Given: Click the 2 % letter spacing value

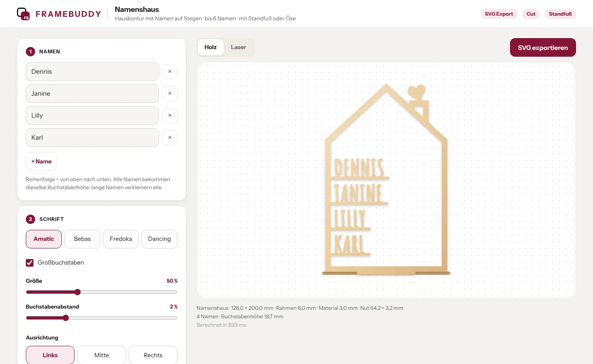Looking at the screenshot, I should [174, 307].
